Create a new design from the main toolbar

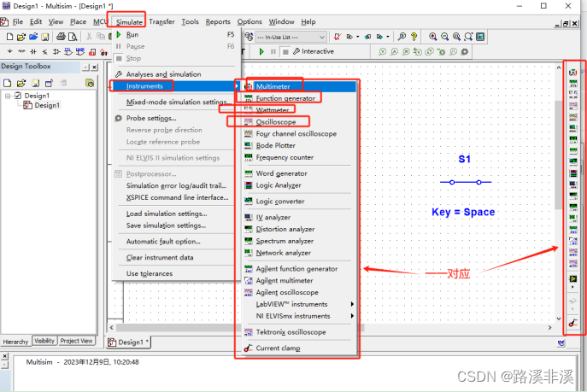tap(9, 37)
